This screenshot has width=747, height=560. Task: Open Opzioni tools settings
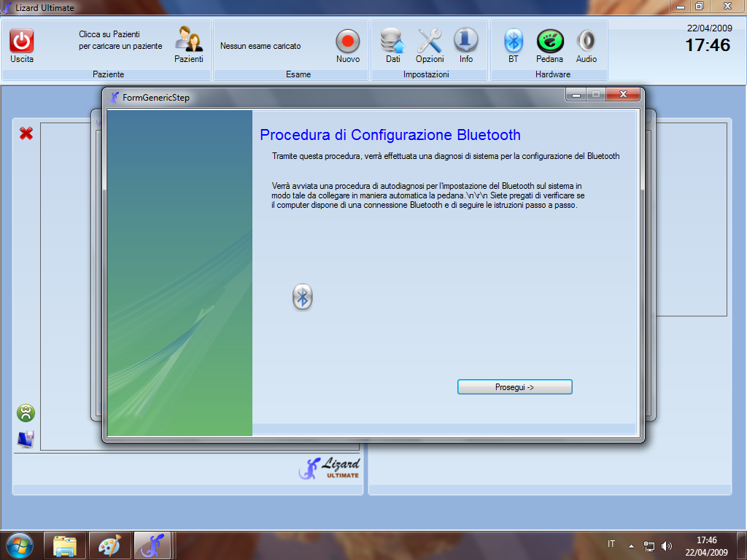430,41
